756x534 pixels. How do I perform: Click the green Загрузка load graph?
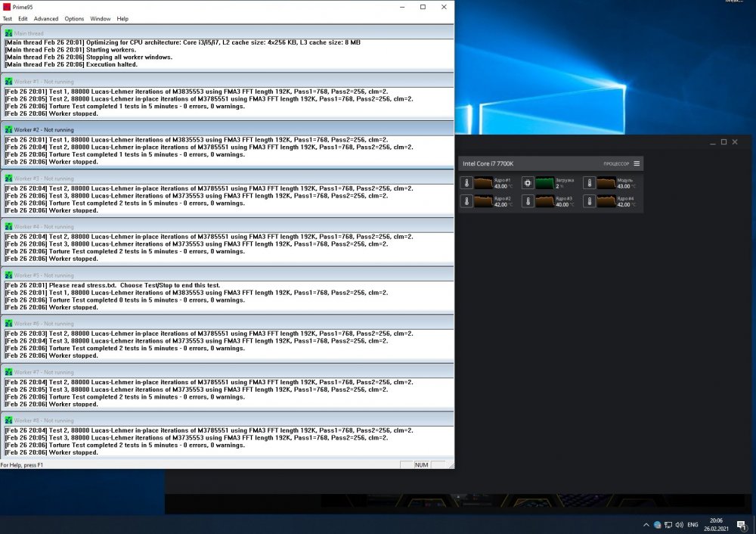[544, 183]
